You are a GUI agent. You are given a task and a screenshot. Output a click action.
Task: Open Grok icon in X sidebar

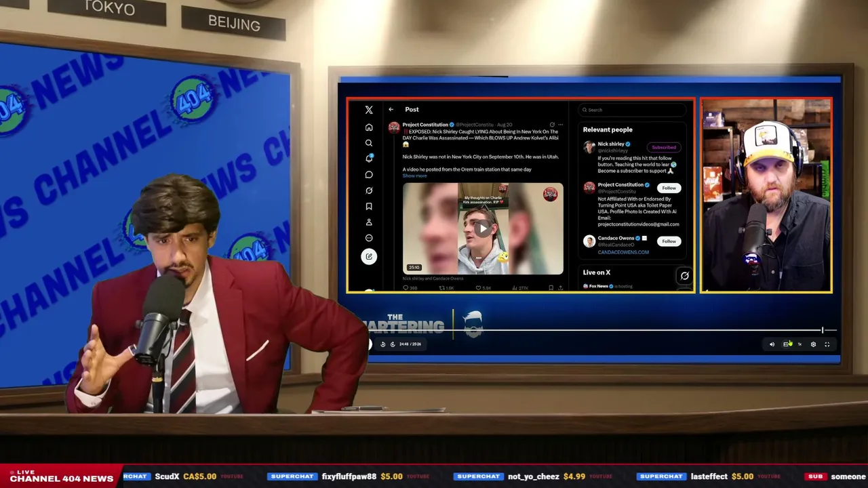[x=369, y=190]
